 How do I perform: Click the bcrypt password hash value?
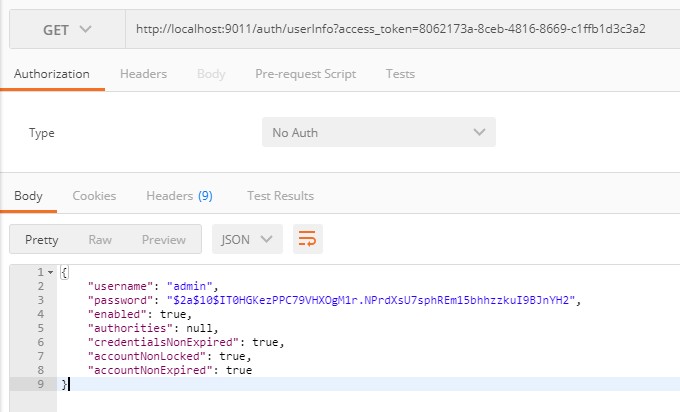[x=371, y=300]
